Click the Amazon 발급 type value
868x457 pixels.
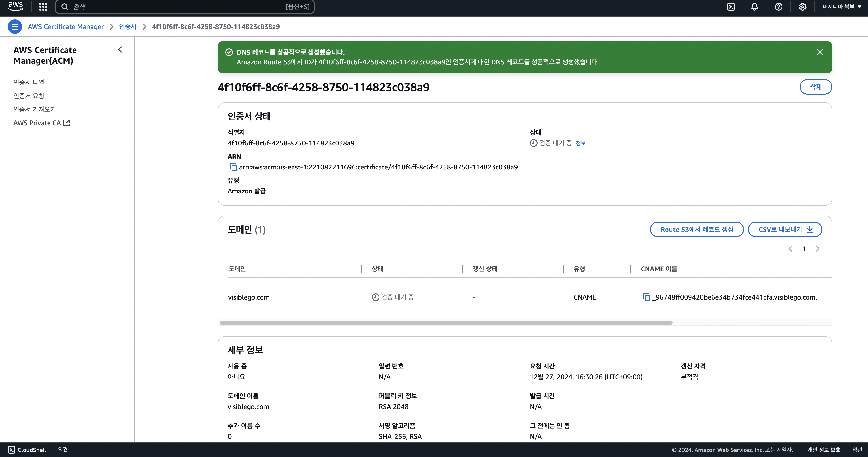[247, 191]
